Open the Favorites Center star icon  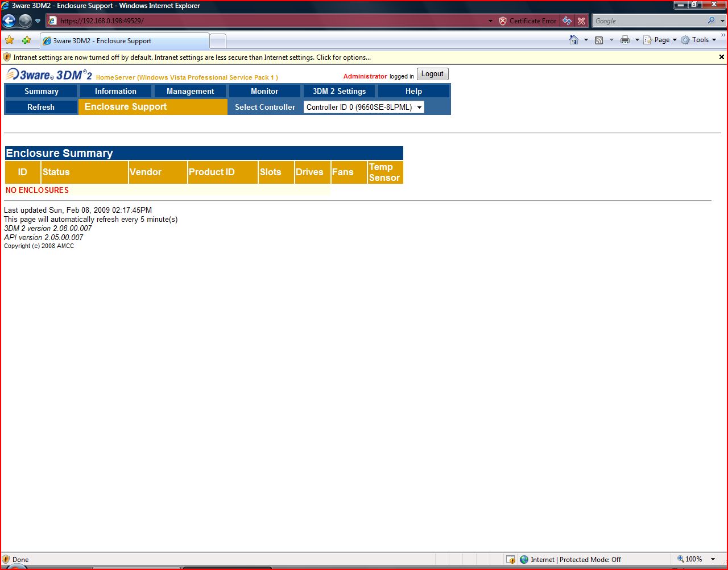coord(10,40)
